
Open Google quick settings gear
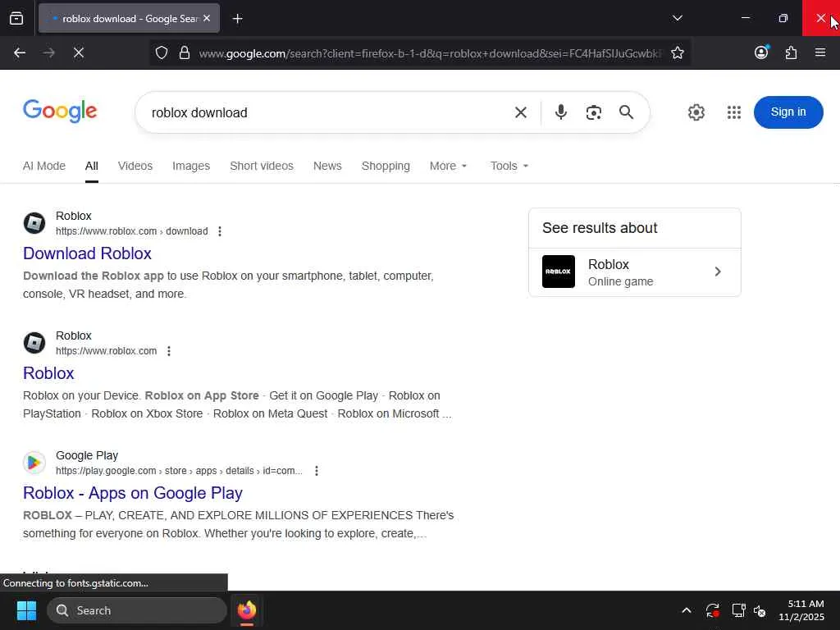(696, 112)
